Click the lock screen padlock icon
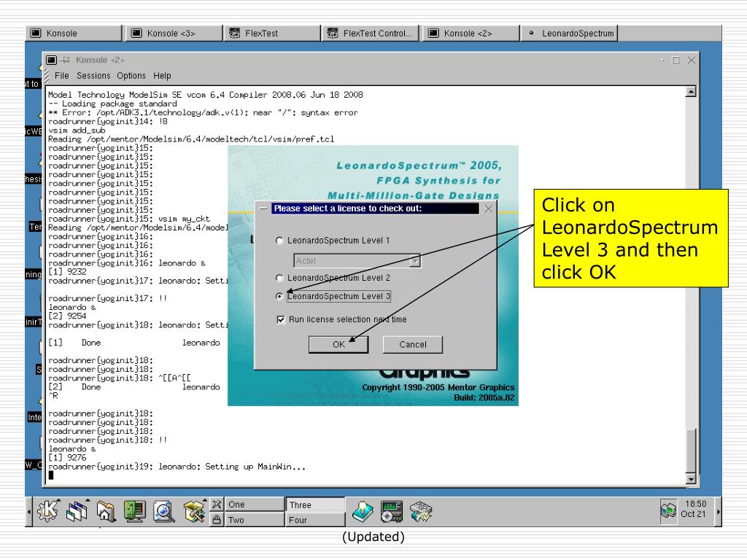 click(217, 519)
